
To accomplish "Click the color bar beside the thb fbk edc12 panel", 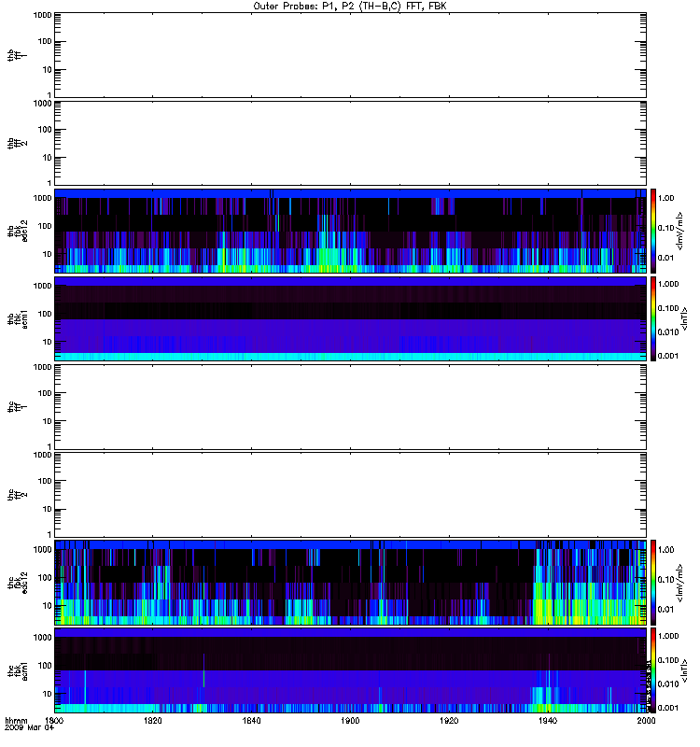I will tap(653, 231).
